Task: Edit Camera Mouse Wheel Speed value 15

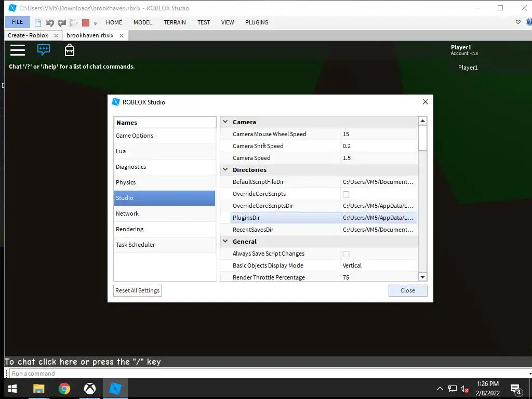Action: pyautogui.click(x=379, y=134)
